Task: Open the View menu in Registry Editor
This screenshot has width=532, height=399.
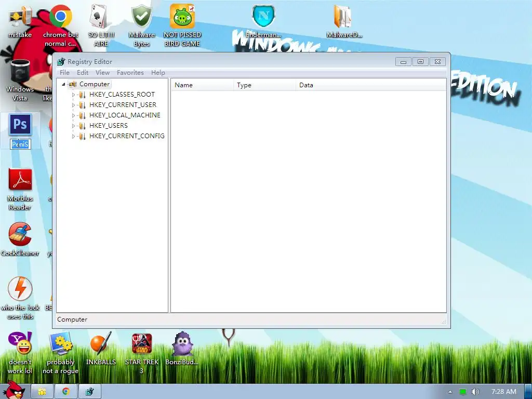Action: [x=102, y=73]
